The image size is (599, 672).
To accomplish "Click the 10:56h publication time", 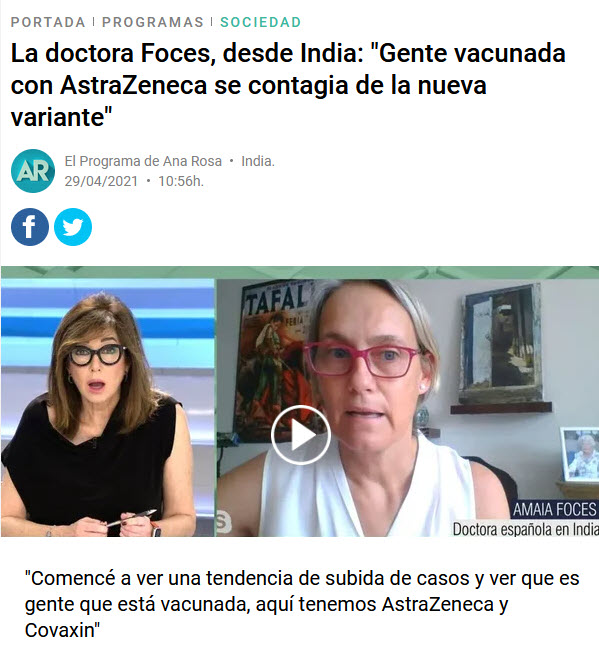I will tap(181, 181).
